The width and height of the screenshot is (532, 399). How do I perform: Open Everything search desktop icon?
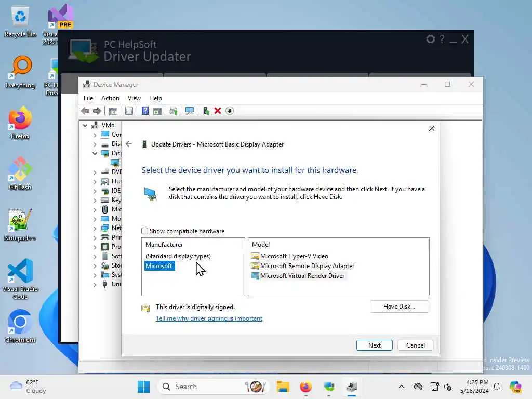coord(20,72)
